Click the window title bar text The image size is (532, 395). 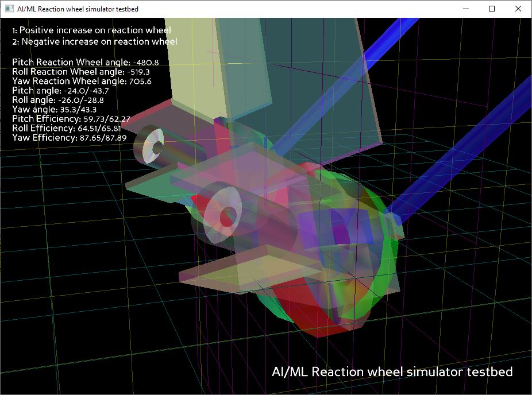coord(78,9)
